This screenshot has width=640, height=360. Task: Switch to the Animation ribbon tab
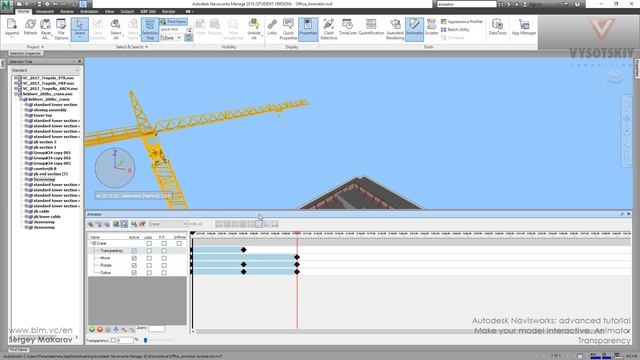pyautogui.click(x=89, y=11)
